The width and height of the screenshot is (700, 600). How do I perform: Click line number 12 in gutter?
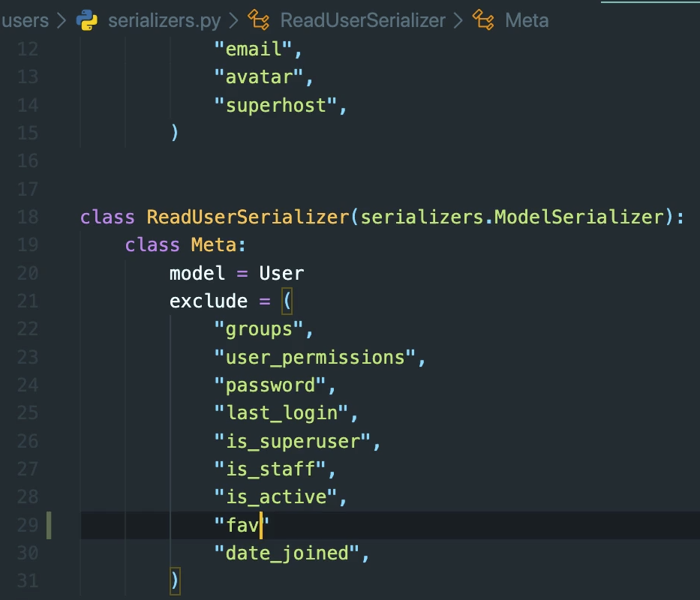coord(28,49)
